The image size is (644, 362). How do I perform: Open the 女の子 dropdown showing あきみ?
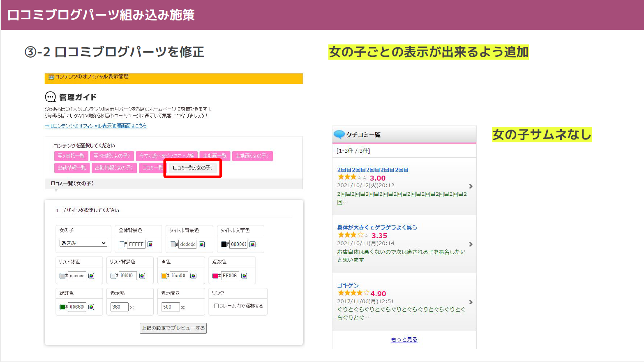point(83,243)
